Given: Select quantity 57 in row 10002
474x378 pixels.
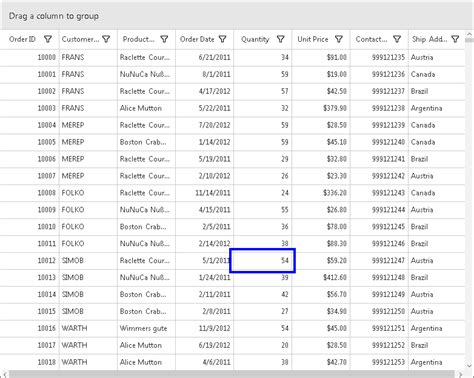Looking at the screenshot, I should tap(263, 91).
